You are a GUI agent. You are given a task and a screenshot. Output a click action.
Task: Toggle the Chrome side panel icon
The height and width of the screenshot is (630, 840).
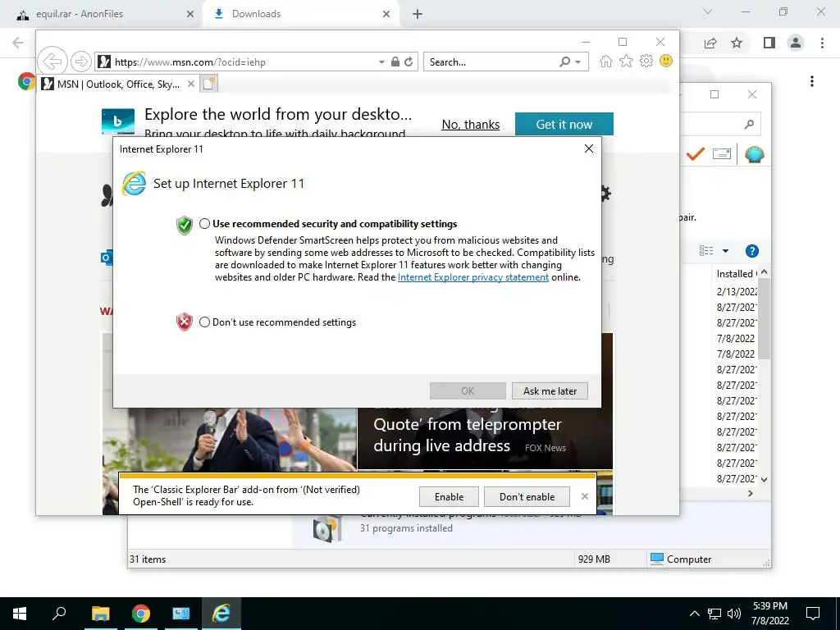coord(769,43)
